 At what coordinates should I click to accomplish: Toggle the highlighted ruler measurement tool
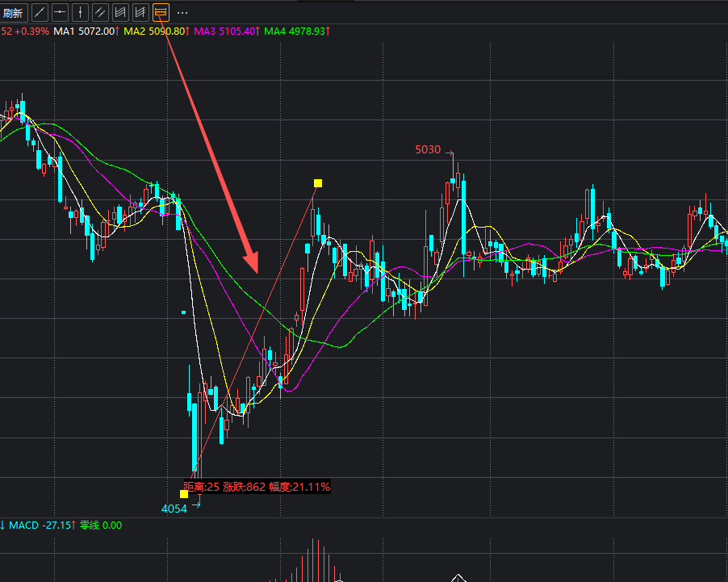(x=161, y=12)
